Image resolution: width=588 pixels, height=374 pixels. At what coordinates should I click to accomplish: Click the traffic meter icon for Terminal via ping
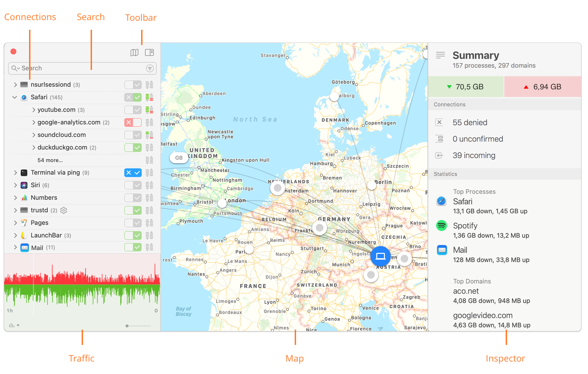[149, 172]
